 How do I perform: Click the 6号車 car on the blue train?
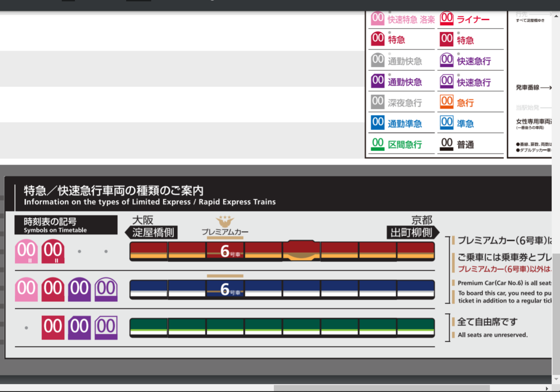click(225, 289)
